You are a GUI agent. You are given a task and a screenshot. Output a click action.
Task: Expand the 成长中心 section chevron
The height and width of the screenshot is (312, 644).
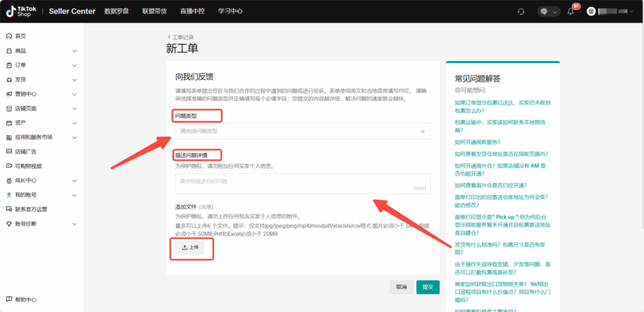[x=74, y=181]
